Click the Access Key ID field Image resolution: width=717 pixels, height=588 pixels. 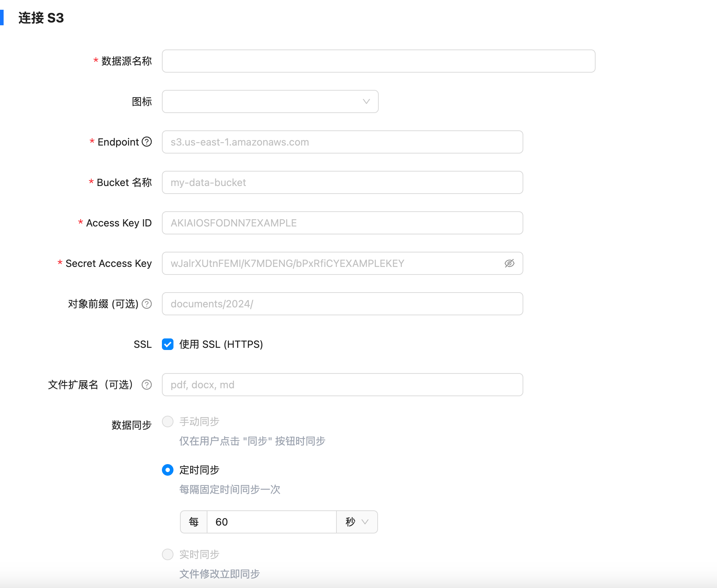click(342, 223)
